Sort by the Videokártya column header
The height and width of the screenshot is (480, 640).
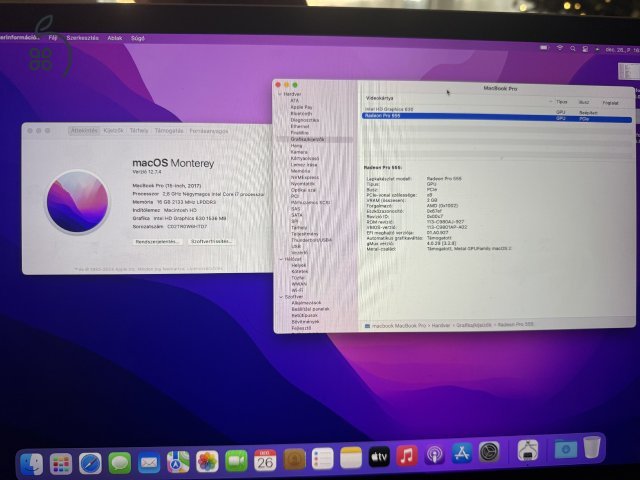pos(380,98)
